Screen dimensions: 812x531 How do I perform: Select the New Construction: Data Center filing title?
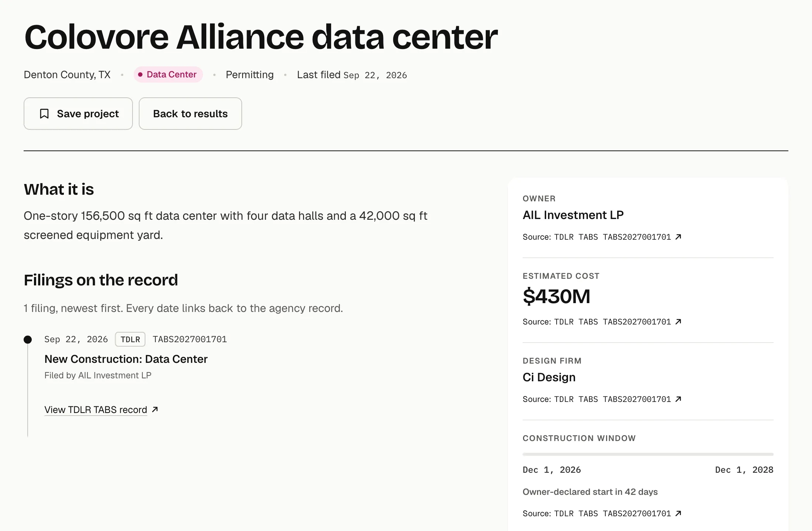tap(126, 359)
